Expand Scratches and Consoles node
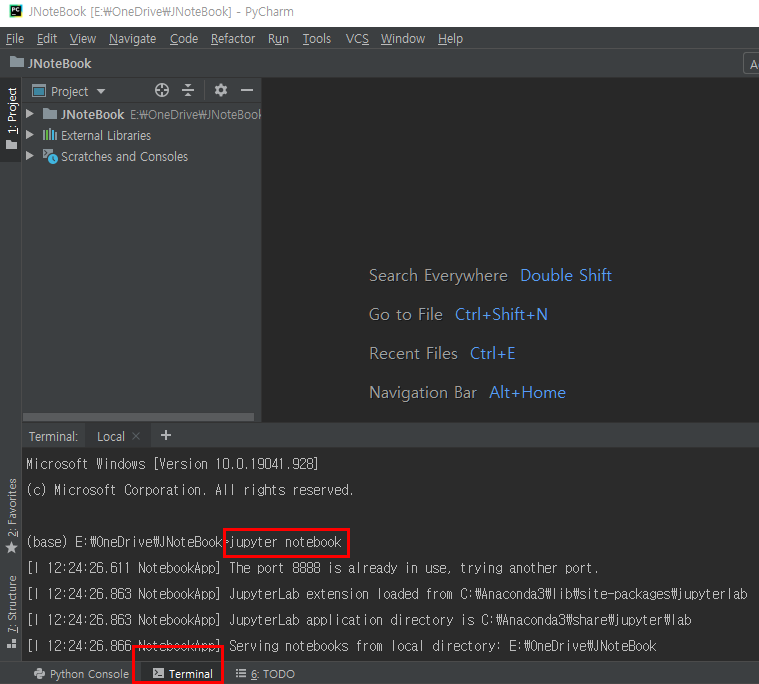759x684 pixels. (x=30, y=156)
